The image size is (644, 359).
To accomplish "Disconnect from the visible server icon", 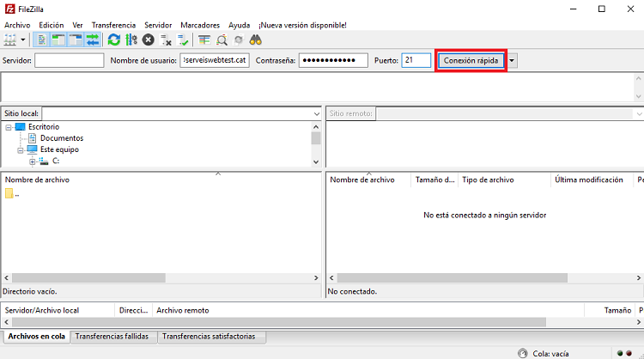I will coord(166,40).
